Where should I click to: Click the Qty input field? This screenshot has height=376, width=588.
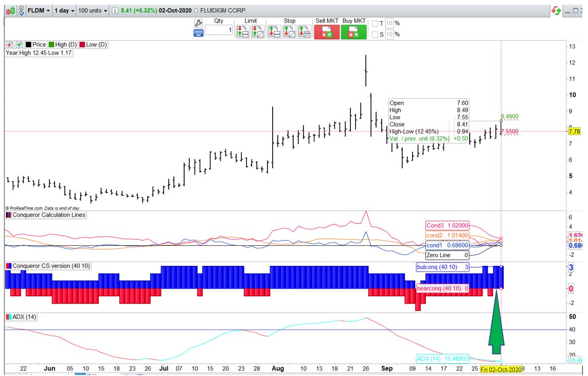tap(219, 30)
